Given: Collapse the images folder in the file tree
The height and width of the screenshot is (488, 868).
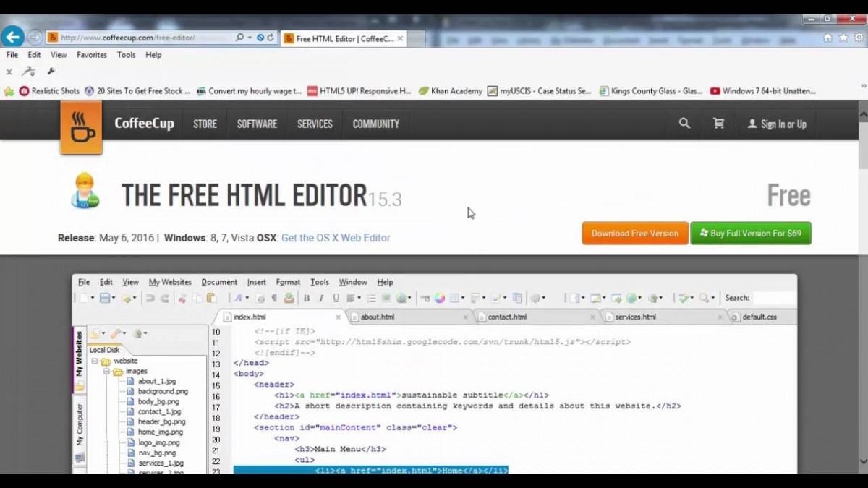Looking at the screenshot, I should click(106, 370).
